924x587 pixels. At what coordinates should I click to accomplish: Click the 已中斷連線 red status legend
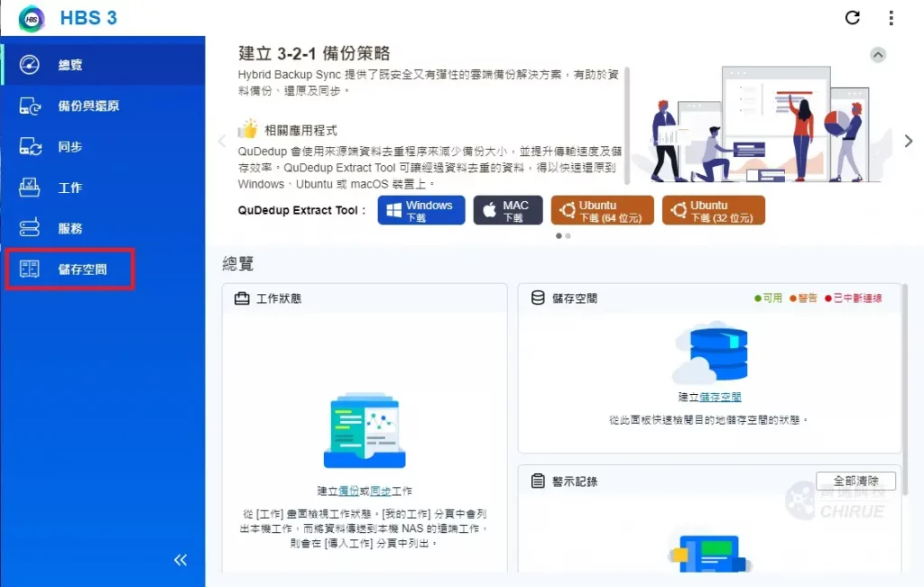click(854, 298)
